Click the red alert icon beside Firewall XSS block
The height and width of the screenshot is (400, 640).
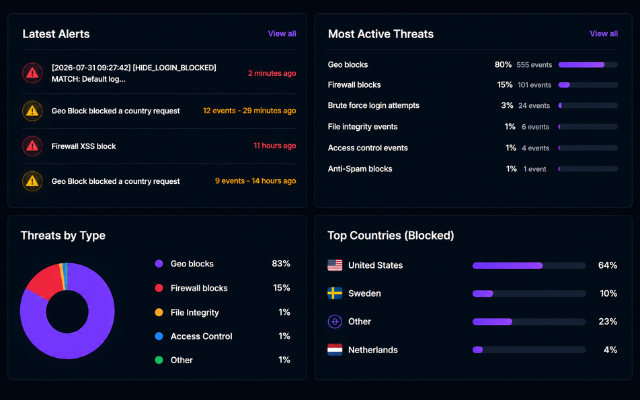[32, 146]
